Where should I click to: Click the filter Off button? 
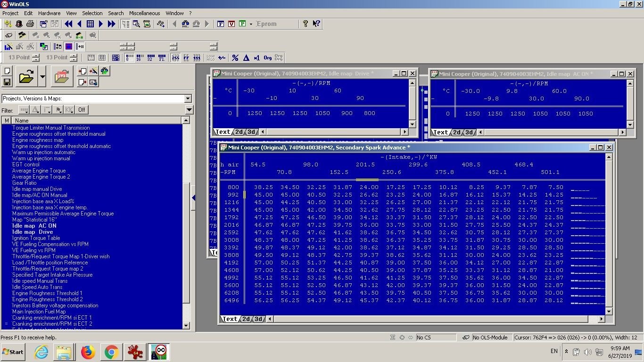pos(82,110)
